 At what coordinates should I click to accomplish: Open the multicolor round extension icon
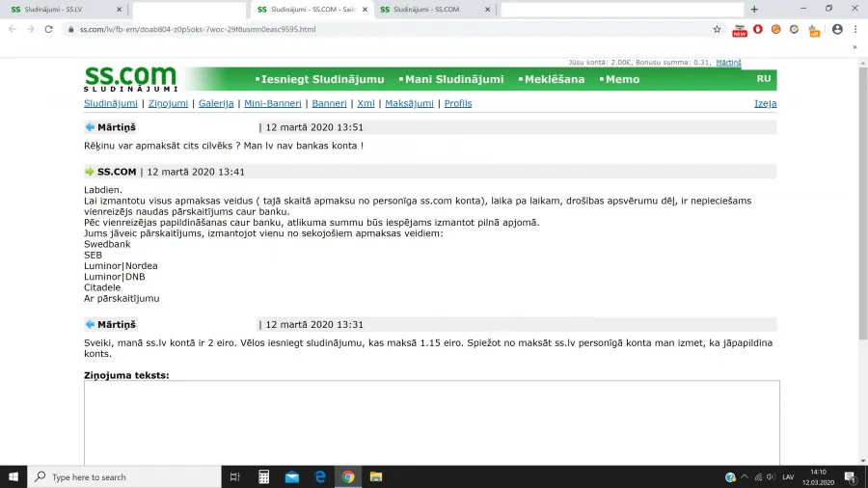pyautogui.click(x=795, y=29)
